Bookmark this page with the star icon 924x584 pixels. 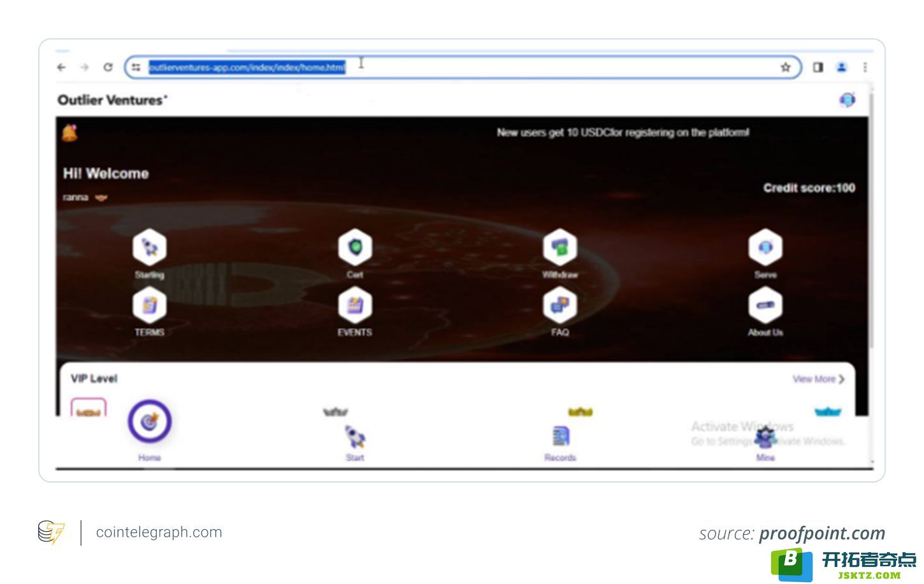click(786, 67)
